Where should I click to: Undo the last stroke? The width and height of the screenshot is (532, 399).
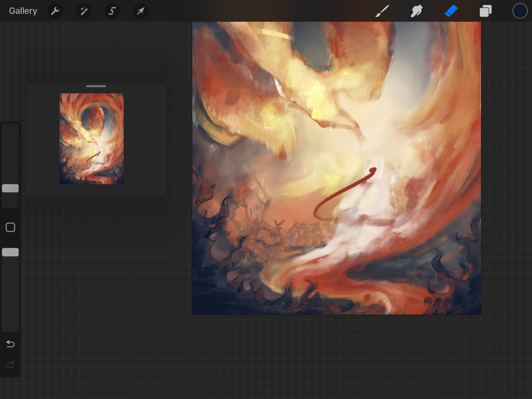(10, 344)
